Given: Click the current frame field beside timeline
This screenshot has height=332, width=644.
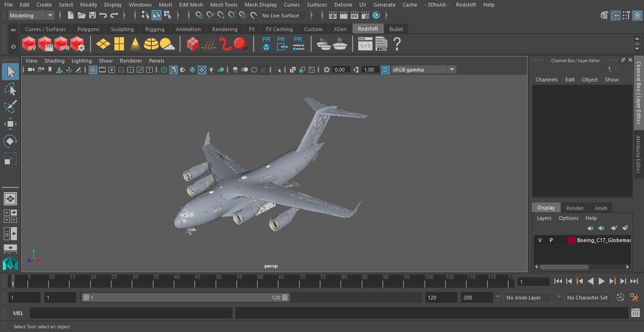Looking at the screenshot, I should coord(534,282).
